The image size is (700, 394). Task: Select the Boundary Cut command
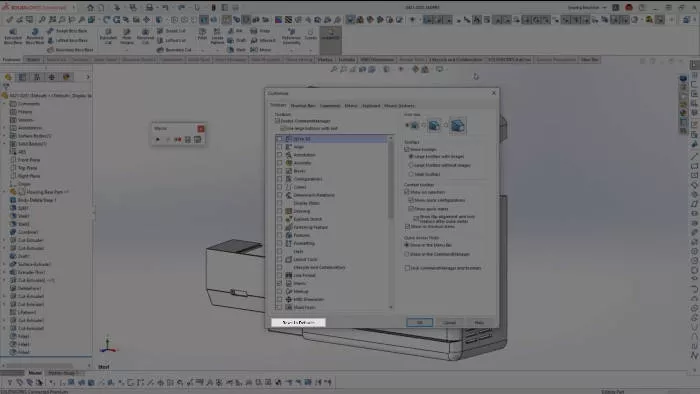(x=174, y=50)
